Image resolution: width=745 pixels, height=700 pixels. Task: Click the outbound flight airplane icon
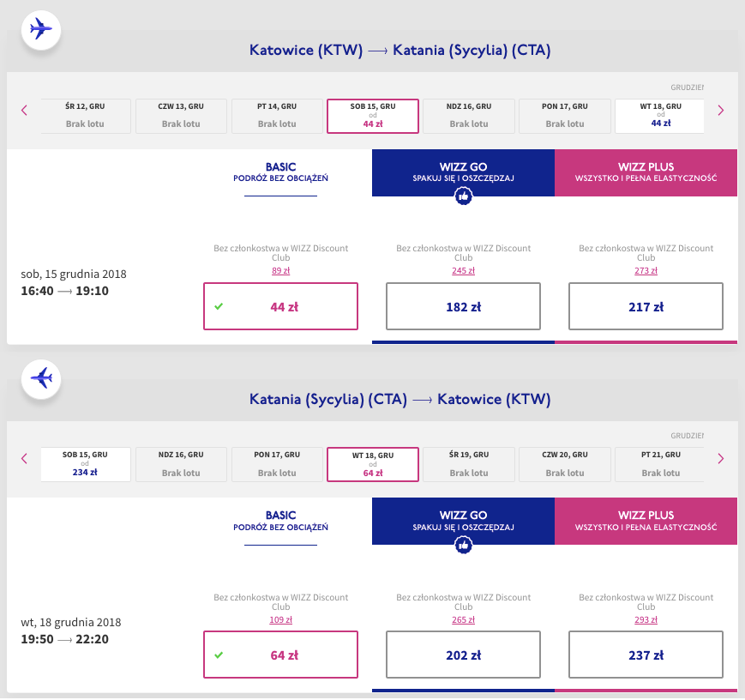pos(41,29)
